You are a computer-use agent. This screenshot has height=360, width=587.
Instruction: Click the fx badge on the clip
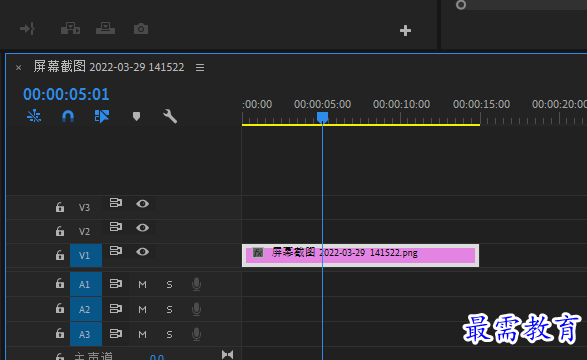tap(258, 253)
